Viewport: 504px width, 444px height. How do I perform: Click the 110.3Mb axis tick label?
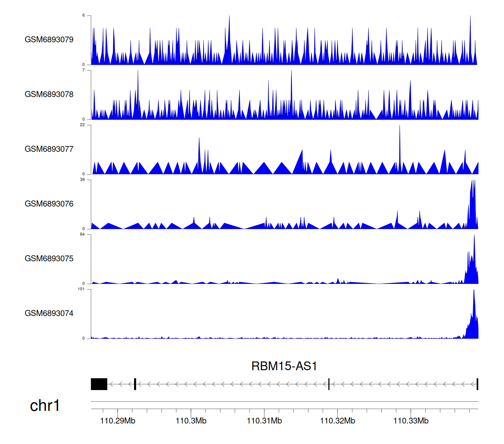tap(191, 421)
